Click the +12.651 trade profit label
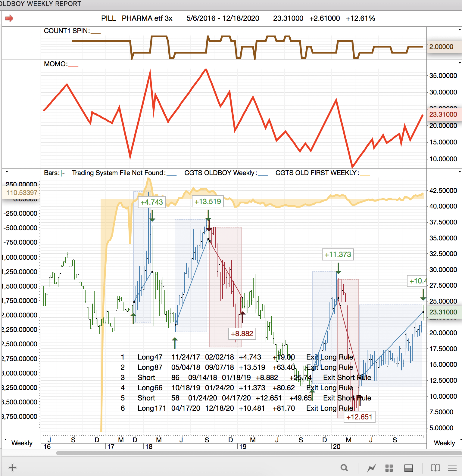 359,417
